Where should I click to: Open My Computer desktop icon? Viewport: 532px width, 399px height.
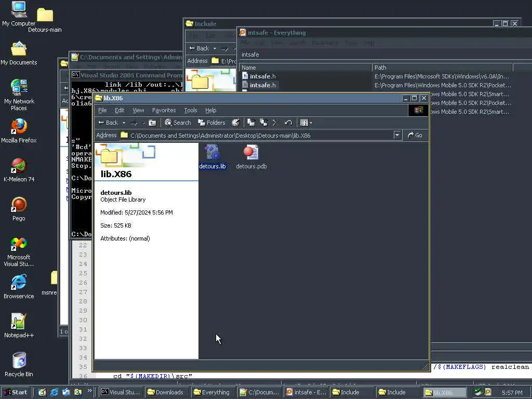point(19,14)
